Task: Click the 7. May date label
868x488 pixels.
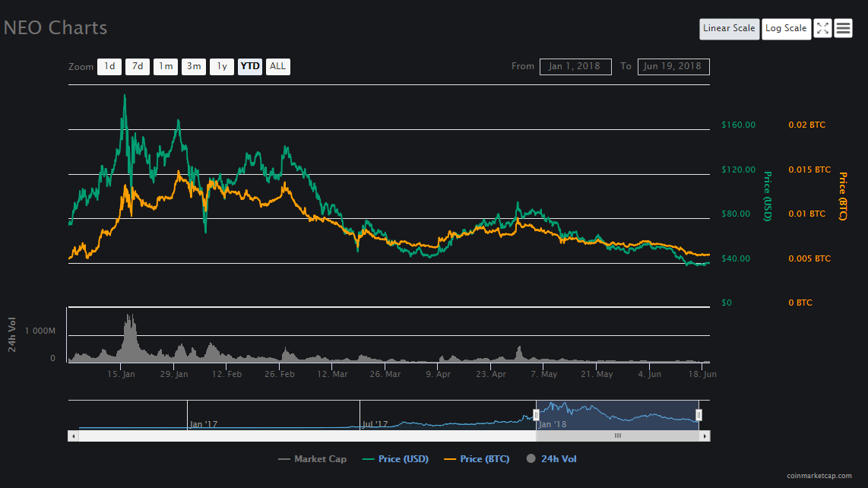Action: pyautogui.click(x=544, y=375)
